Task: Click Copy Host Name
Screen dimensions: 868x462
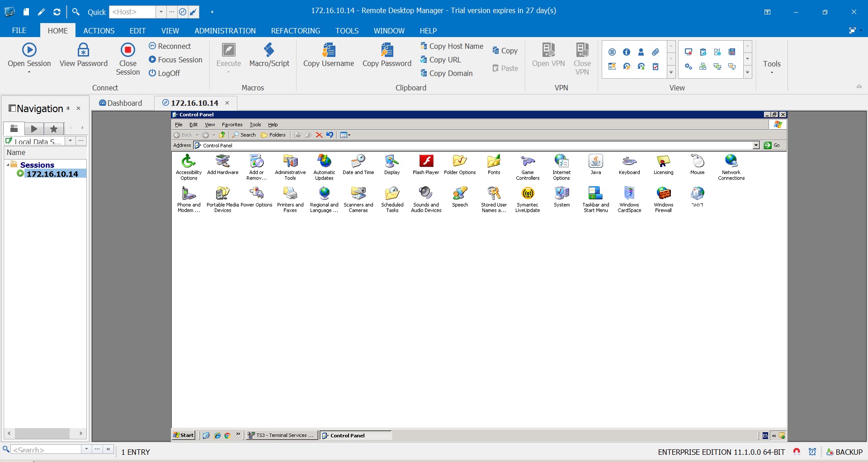Action: point(452,46)
